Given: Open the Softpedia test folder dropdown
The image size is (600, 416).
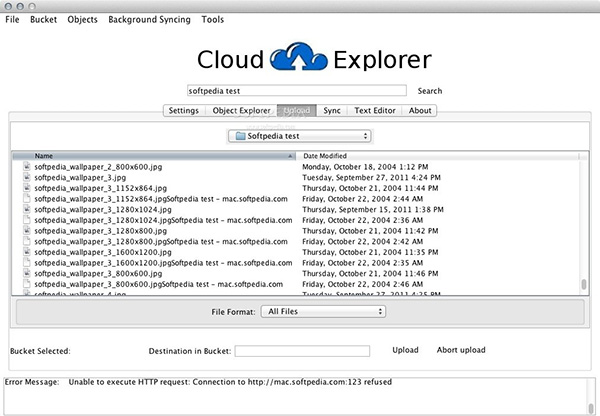Looking at the screenshot, I should 300,136.
